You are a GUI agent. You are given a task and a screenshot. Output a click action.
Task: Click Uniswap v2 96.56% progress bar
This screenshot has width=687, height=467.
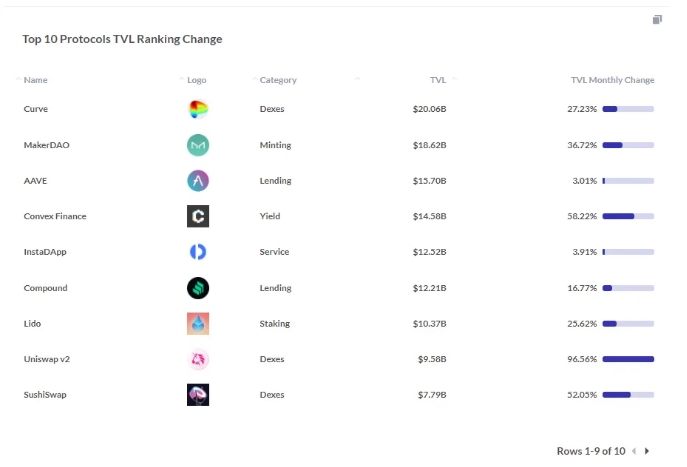(x=628, y=359)
